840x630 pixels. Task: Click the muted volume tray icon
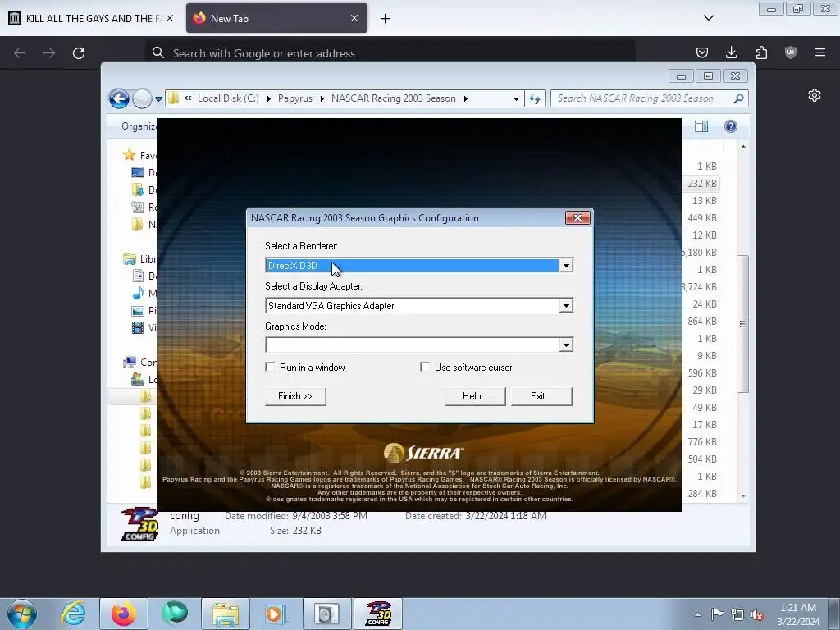[x=757, y=614]
